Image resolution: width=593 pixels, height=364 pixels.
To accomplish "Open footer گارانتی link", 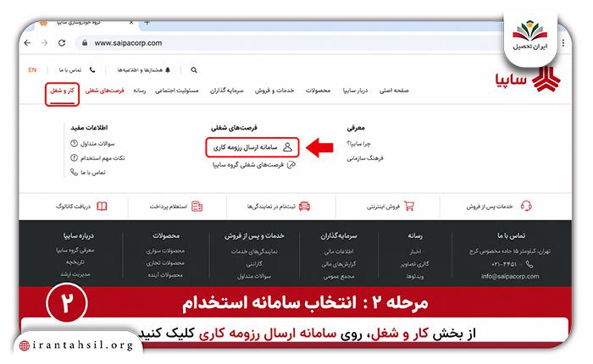I will 254,264.
